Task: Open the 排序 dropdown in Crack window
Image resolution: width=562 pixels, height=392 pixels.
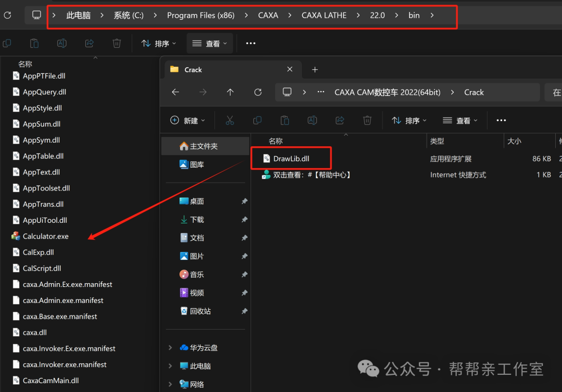Action: point(409,120)
